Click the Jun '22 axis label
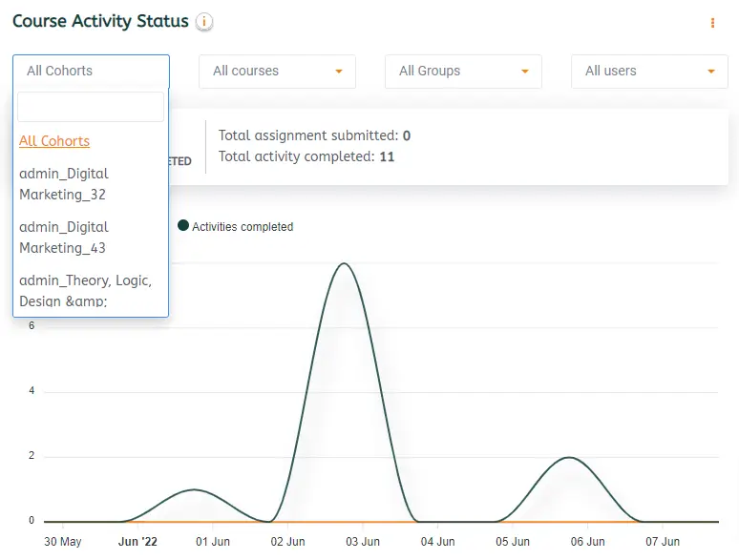 (137, 542)
